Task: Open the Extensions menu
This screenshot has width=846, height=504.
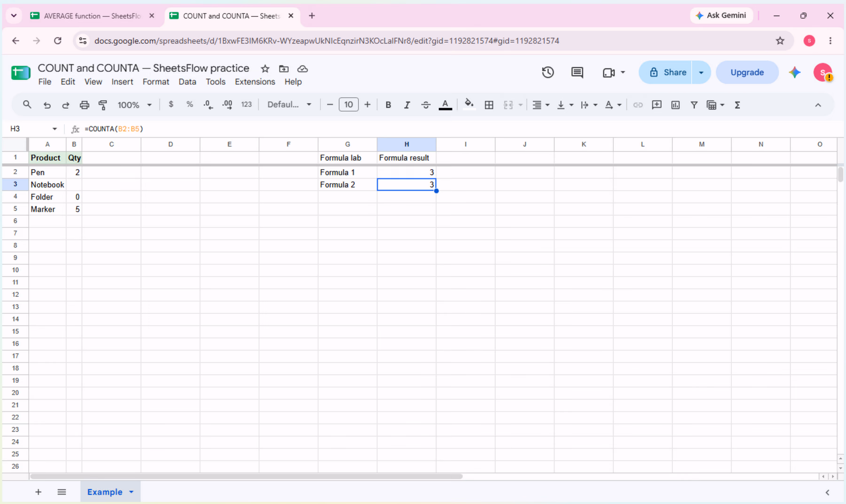Action: coord(255,82)
